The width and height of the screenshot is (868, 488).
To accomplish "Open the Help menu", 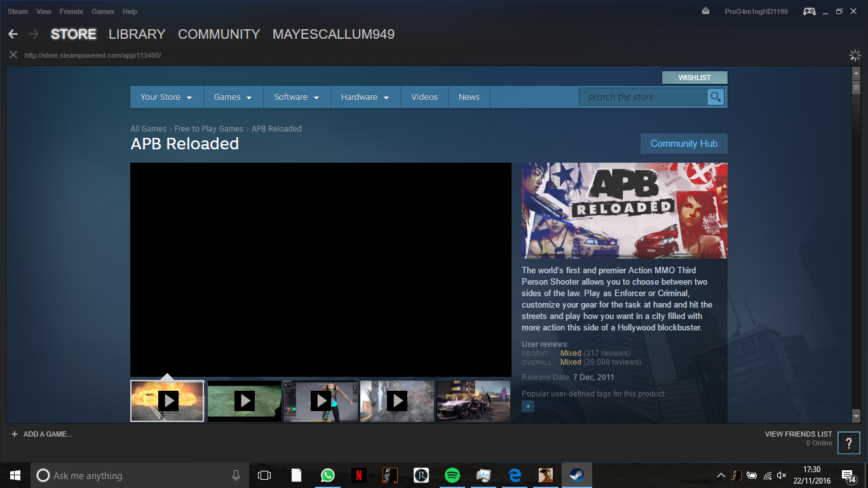I will pos(130,11).
